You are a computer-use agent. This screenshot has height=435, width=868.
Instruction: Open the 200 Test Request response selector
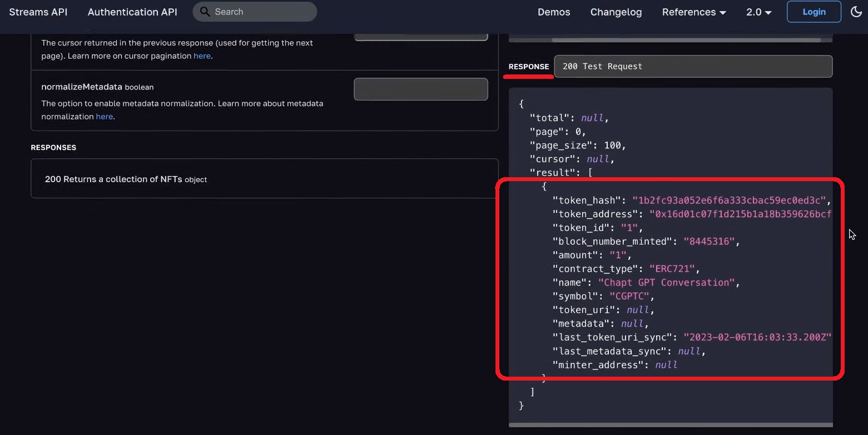tap(693, 66)
